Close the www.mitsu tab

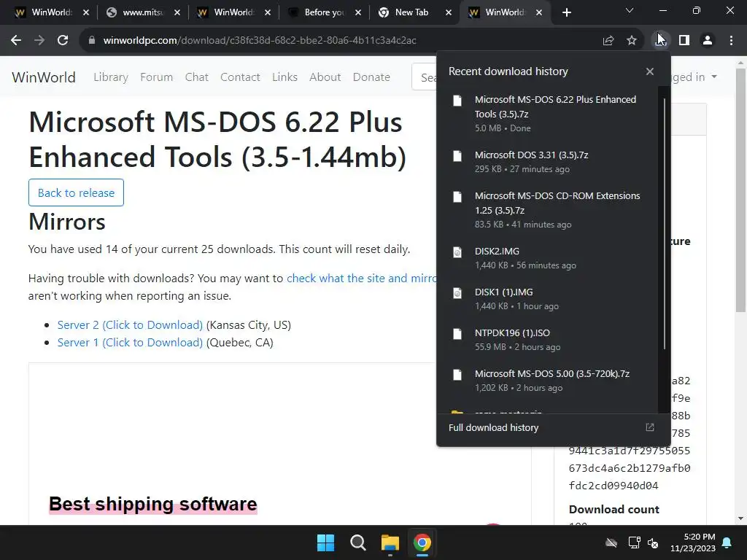[177, 12]
